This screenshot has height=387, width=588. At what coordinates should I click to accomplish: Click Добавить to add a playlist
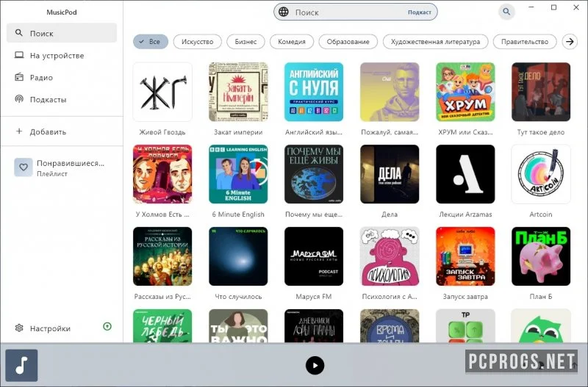click(x=62, y=132)
